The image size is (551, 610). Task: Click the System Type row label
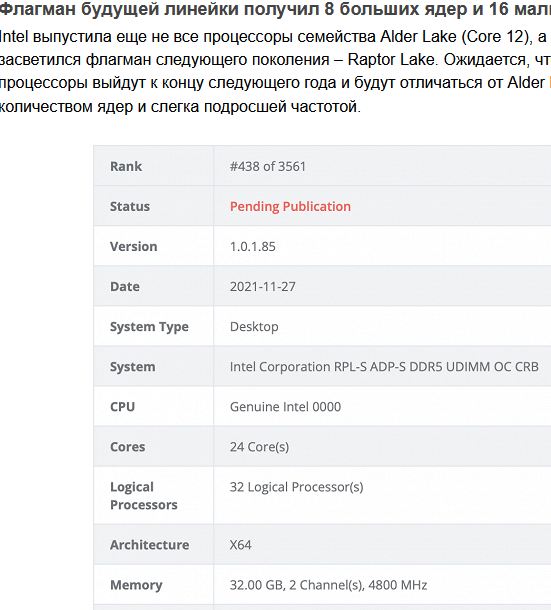point(149,327)
